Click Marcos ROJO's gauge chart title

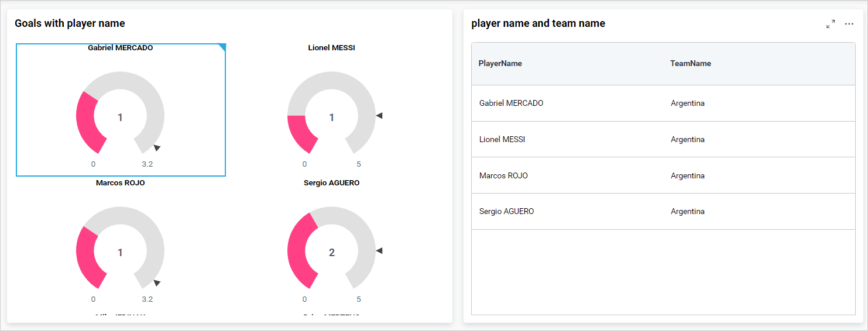120,183
